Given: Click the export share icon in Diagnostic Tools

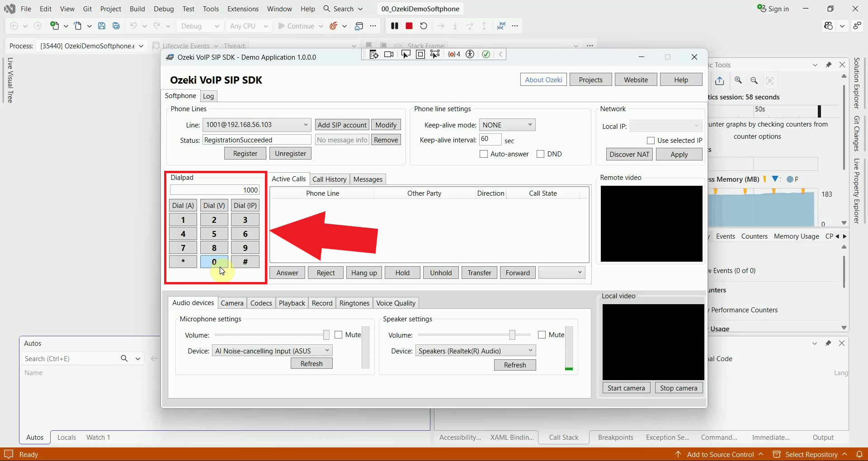Looking at the screenshot, I should click(x=720, y=80).
